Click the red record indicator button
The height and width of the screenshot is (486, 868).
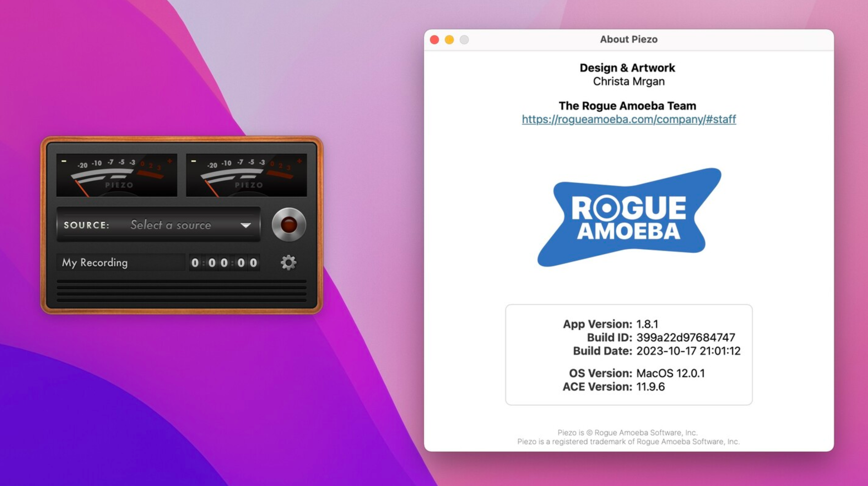point(290,224)
